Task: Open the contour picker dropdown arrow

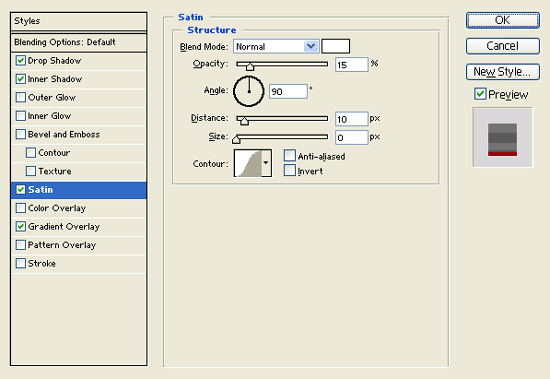Action: 266,163
